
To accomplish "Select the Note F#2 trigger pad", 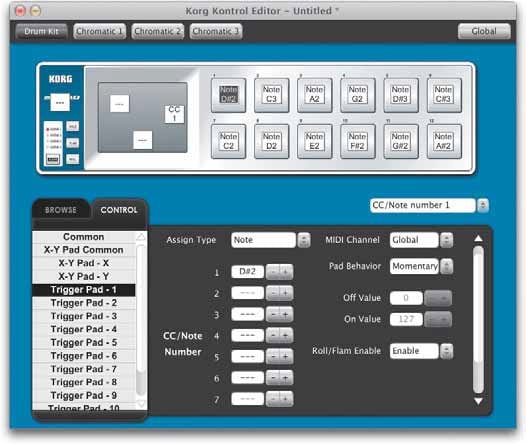I will pos(357,142).
